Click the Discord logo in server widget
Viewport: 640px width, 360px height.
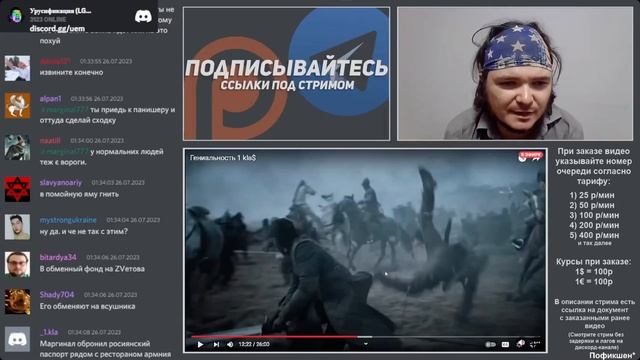pyautogui.click(x=143, y=16)
